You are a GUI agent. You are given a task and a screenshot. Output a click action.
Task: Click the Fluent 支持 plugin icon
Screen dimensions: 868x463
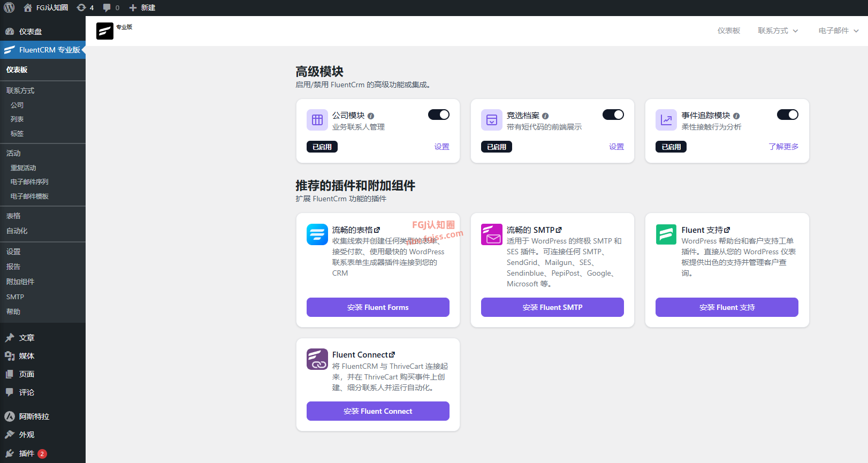[666, 234]
